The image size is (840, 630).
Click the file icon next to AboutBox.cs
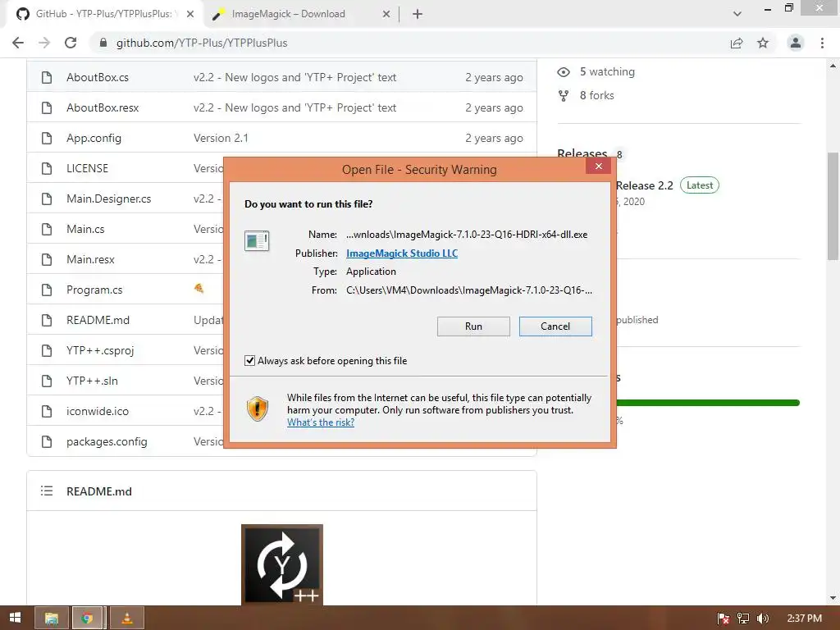(47, 77)
